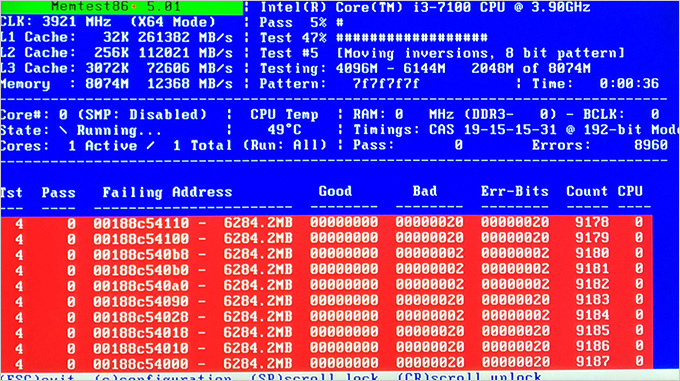680x381 pixels.
Task: Select the Pattern value 7f7f7f7f
Action: [386, 84]
